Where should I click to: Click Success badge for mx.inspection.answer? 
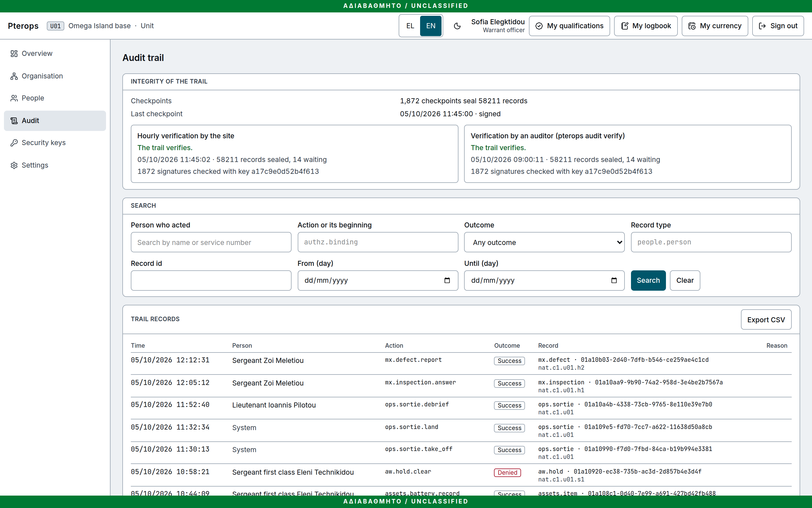509,383
